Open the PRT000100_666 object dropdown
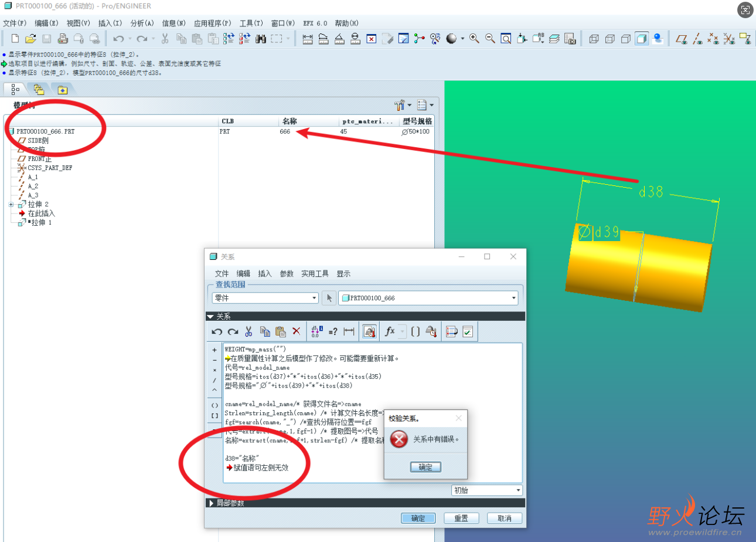 click(428, 298)
